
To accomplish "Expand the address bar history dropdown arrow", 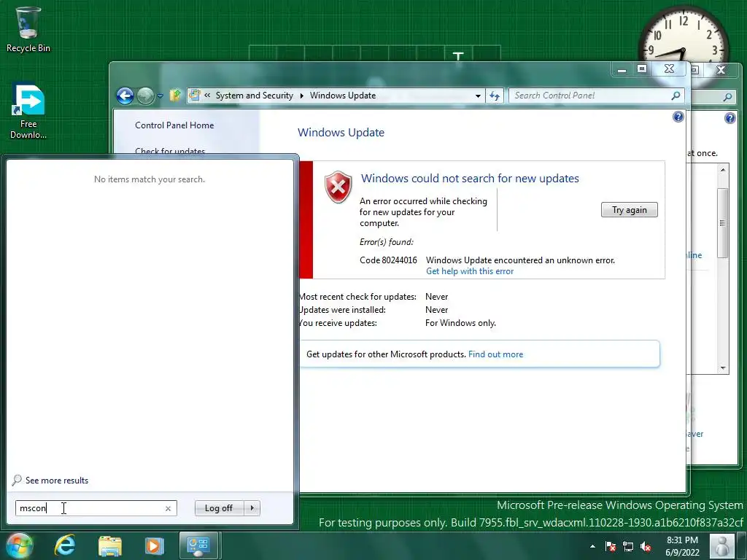I will click(x=478, y=96).
